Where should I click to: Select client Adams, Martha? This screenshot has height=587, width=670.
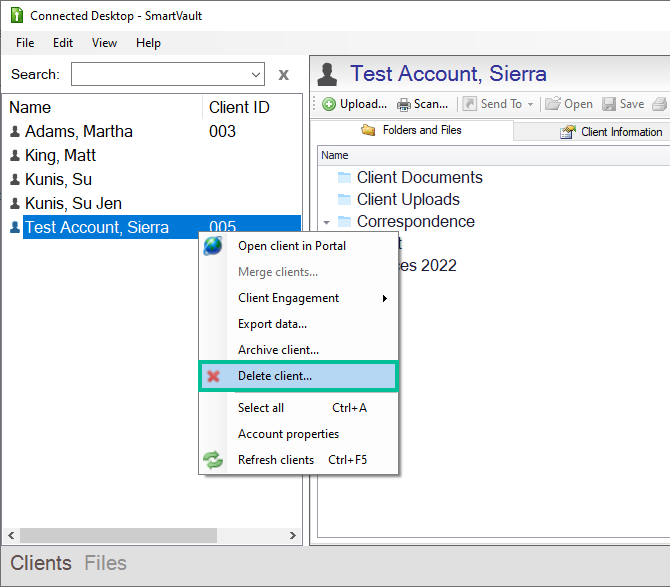click(79, 131)
